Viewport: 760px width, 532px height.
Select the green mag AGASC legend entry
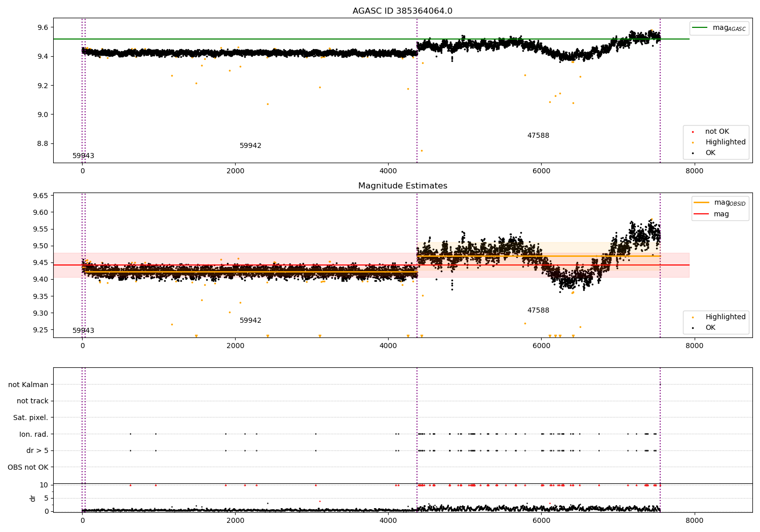tap(718, 28)
